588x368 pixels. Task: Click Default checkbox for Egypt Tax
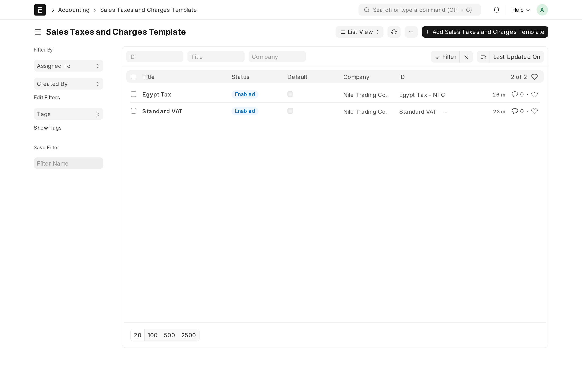click(290, 94)
